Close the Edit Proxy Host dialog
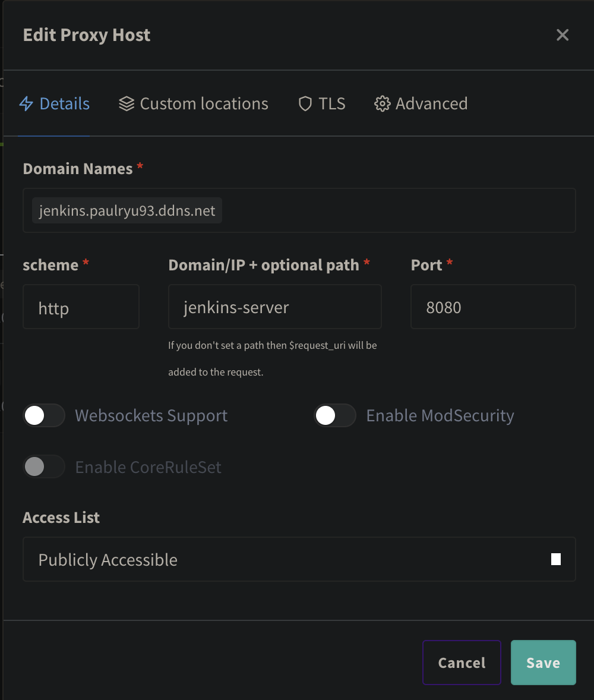 point(562,35)
